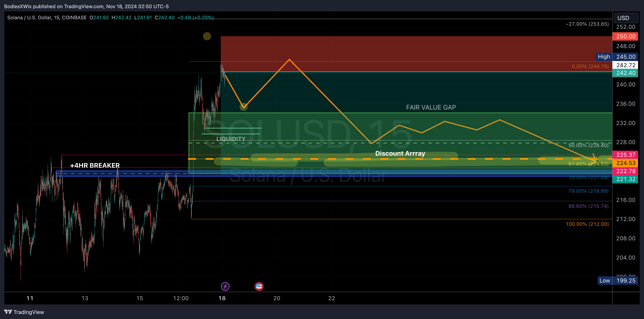
Task: Click the date 13 on time axis
Action: pyautogui.click(x=85, y=298)
